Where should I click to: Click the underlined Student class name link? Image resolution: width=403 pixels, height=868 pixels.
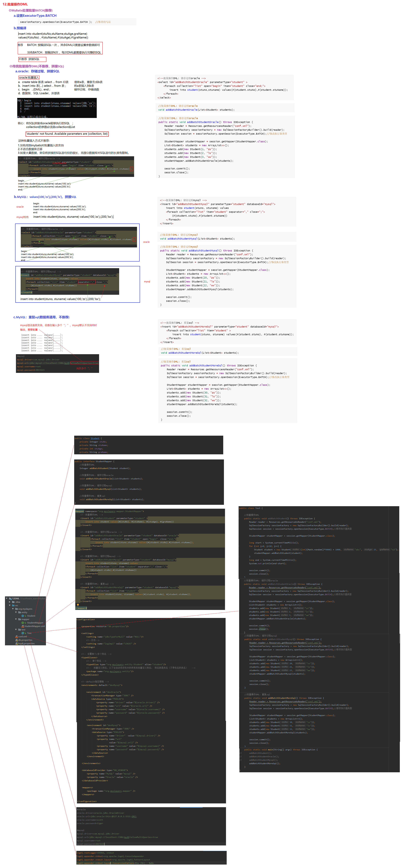pyautogui.click(x=95, y=438)
